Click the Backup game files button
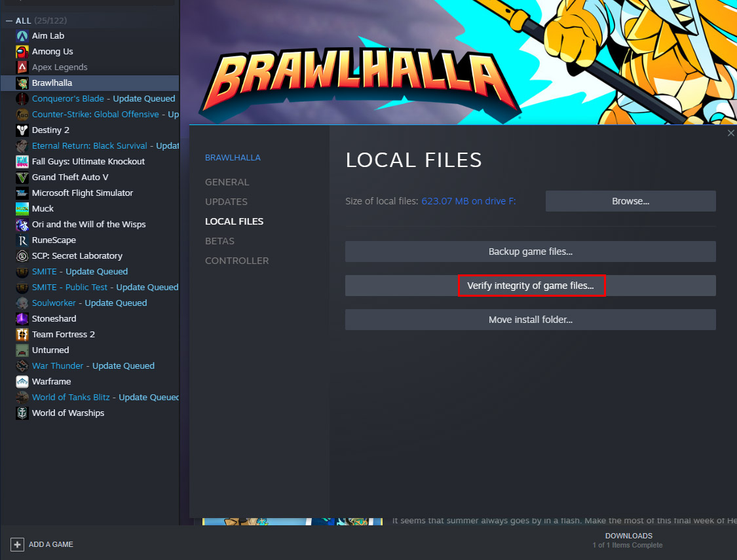 [531, 251]
